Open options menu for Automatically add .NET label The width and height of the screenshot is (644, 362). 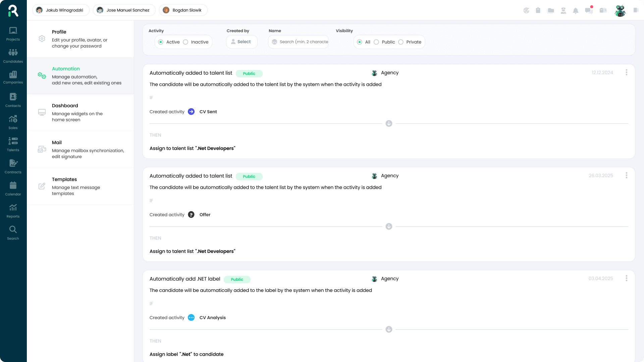coord(627,278)
